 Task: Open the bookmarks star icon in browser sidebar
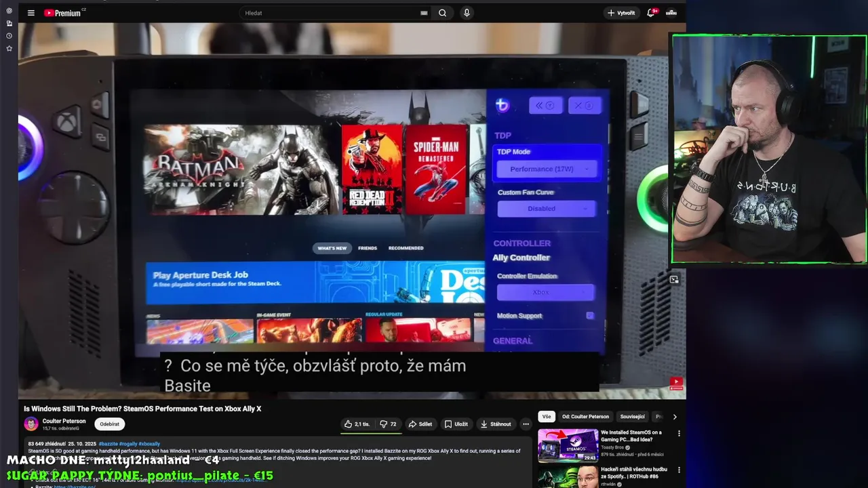(9, 49)
